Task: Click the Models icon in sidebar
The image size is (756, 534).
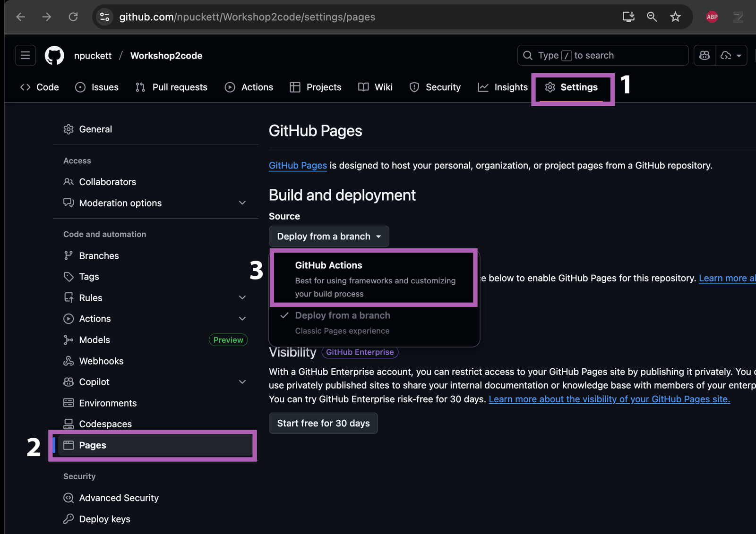Action: tap(69, 340)
